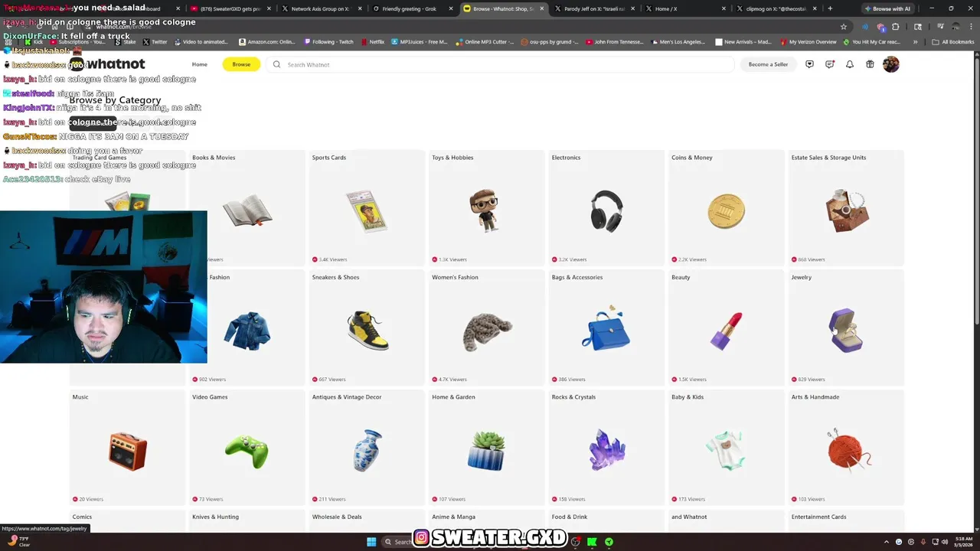
Task: Open the media control icon in toolbar
Action: [x=940, y=27]
